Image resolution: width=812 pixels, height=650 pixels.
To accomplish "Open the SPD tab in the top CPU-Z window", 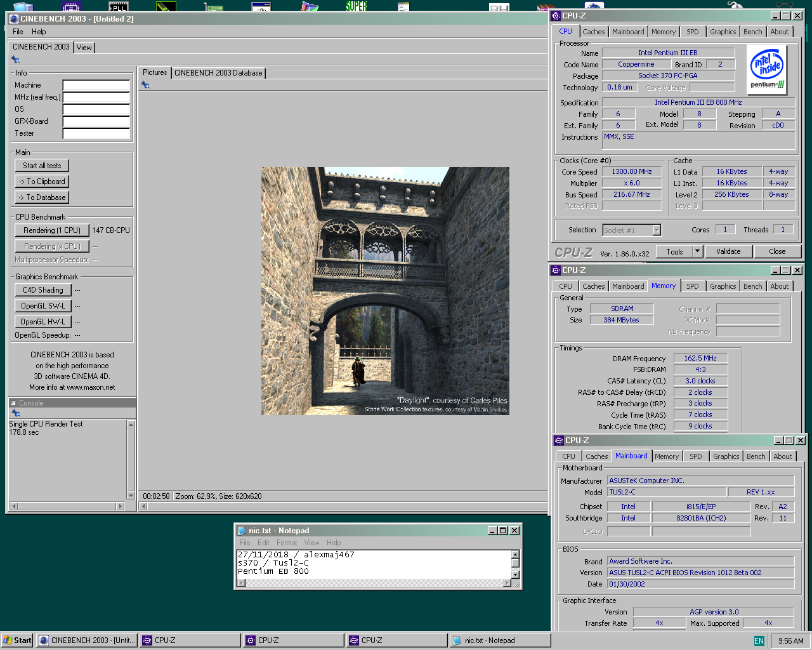I will pos(693,32).
